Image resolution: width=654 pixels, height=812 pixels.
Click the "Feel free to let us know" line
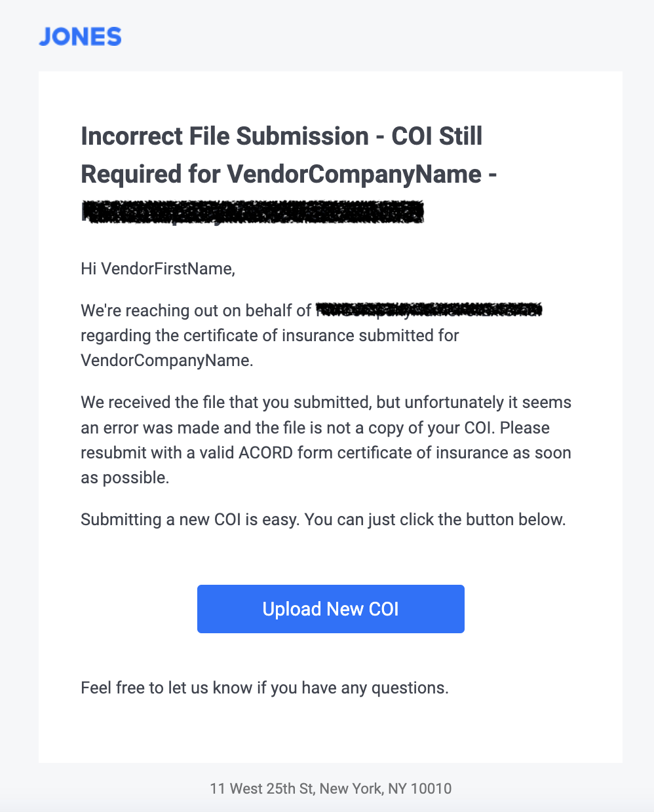(264, 688)
